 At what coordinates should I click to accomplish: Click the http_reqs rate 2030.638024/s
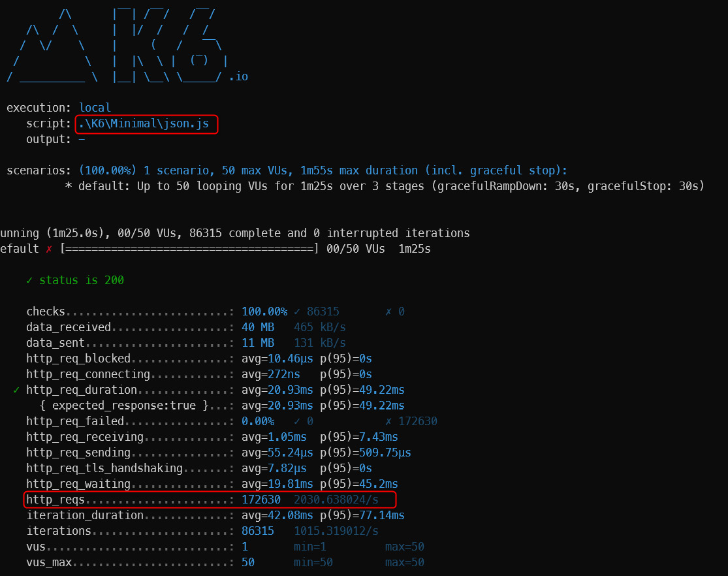tap(336, 500)
